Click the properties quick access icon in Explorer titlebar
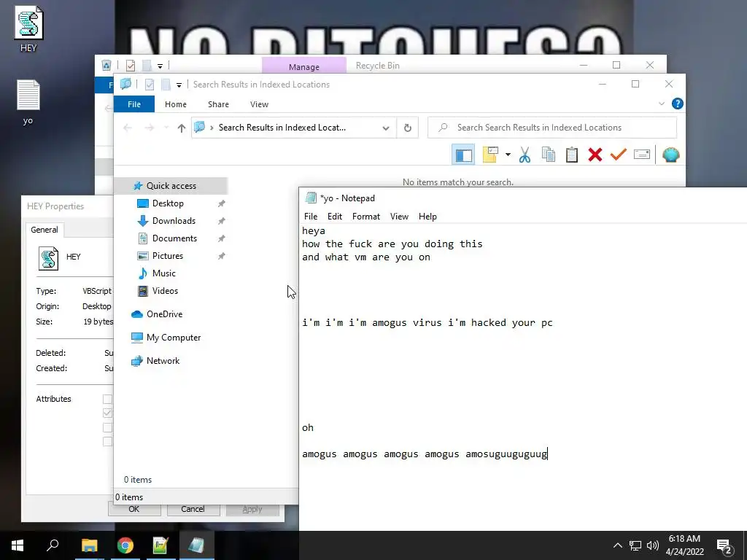The width and height of the screenshot is (747, 560). tap(149, 85)
